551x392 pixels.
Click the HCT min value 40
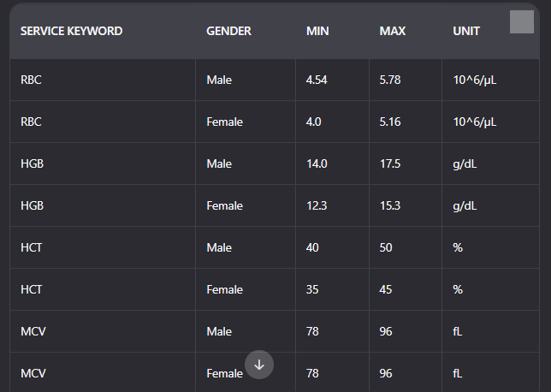pyautogui.click(x=312, y=247)
